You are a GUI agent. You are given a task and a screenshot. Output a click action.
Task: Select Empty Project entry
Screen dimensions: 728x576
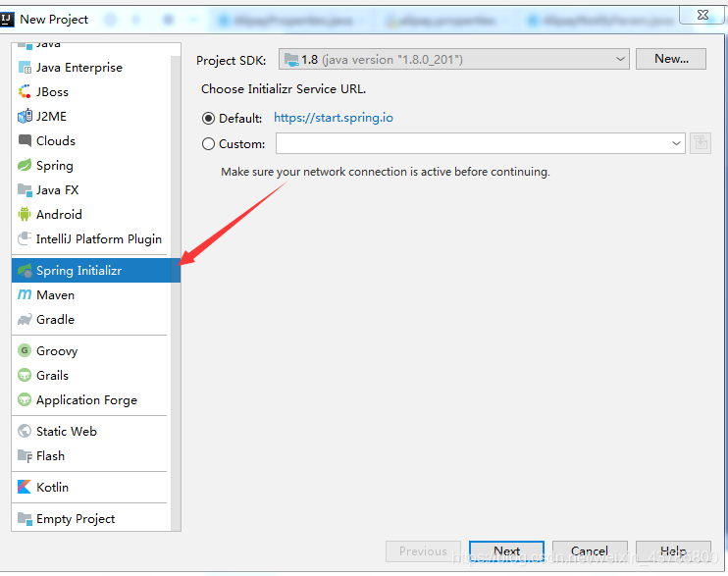click(x=91, y=518)
